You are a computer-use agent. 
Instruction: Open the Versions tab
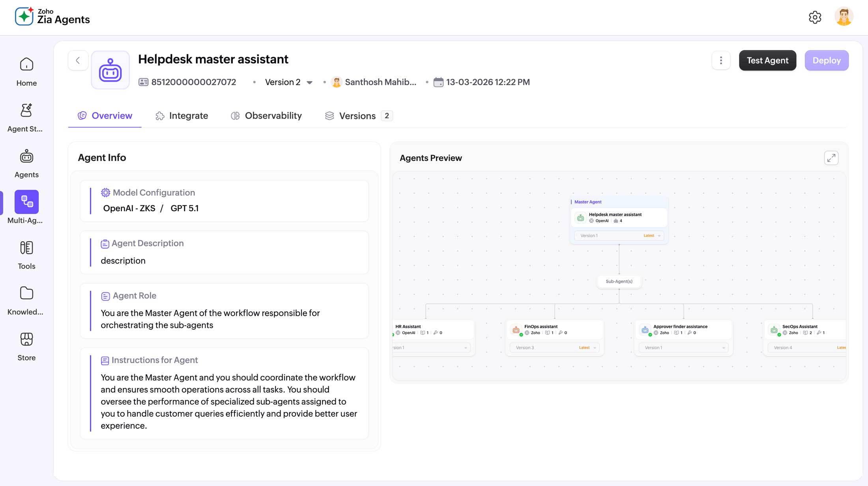point(358,116)
